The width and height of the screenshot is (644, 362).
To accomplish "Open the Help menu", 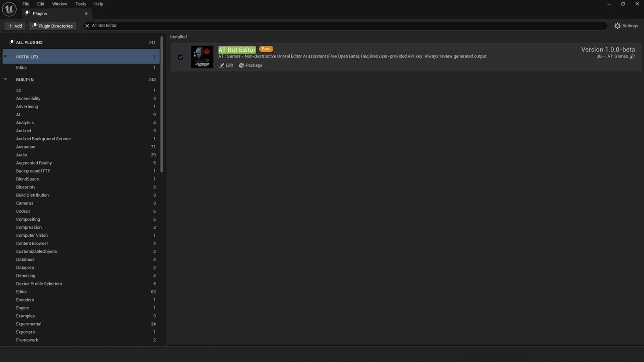I will tap(99, 4).
